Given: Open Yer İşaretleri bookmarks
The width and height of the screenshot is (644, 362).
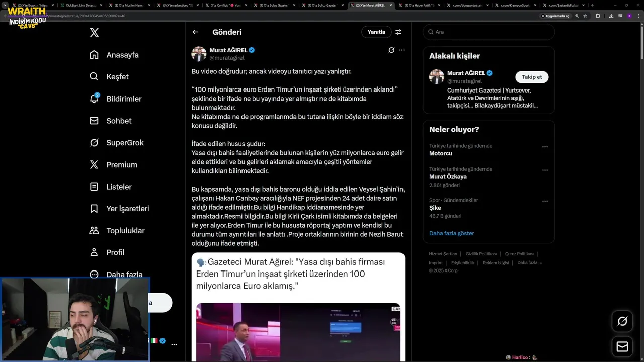Looking at the screenshot, I should [119, 209].
